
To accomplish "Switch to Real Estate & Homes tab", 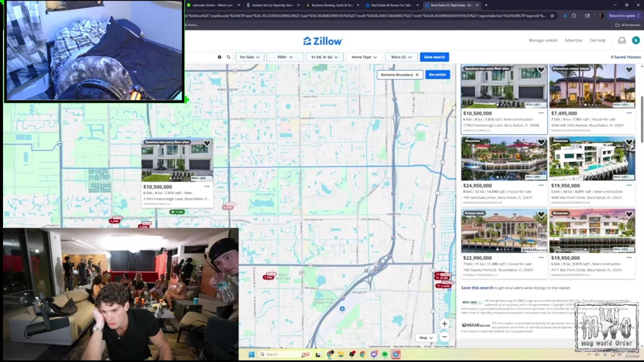I will [392, 5].
